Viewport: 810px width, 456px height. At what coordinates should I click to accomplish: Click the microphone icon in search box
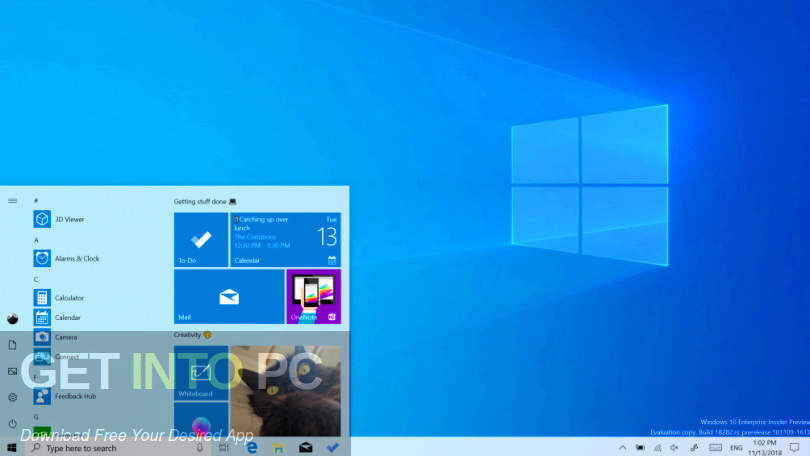pyautogui.click(x=199, y=448)
